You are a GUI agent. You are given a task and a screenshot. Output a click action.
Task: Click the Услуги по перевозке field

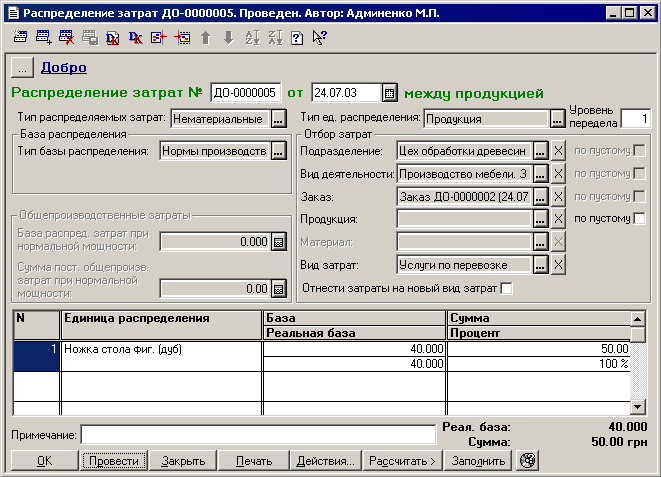tap(464, 265)
